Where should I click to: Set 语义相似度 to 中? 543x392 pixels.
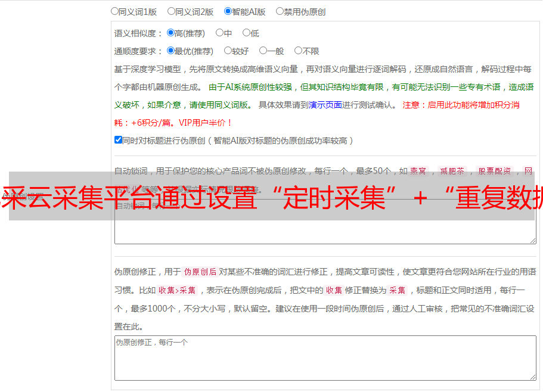(219, 33)
